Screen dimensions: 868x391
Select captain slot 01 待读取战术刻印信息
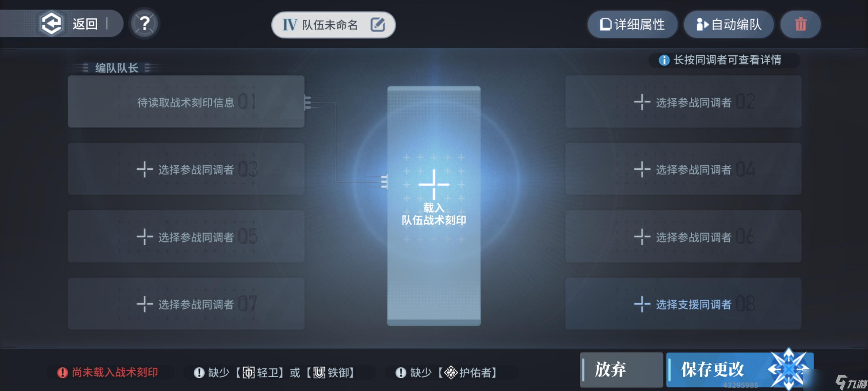coord(186,101)
